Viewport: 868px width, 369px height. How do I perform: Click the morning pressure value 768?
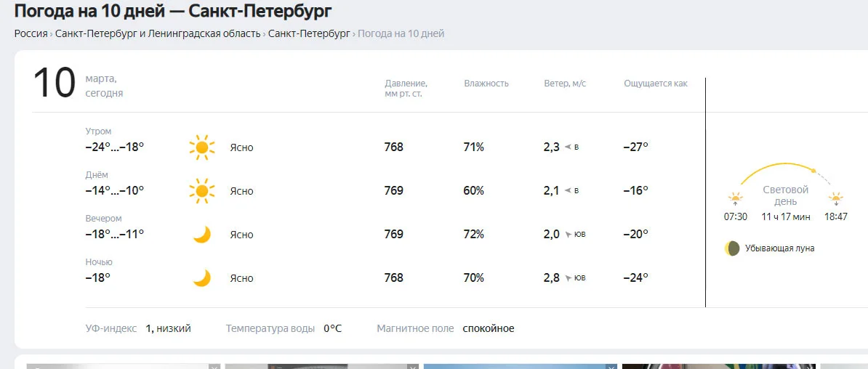click(x=393, y=147)
